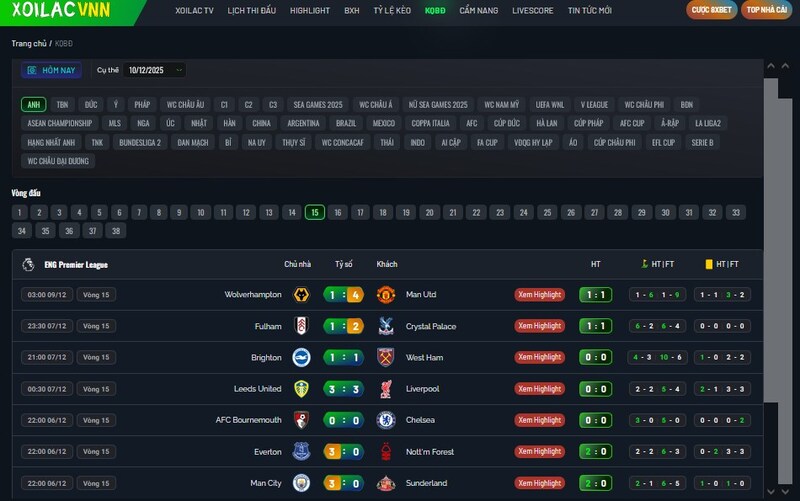Click the Chelsea team badge icon

point(386,420)
